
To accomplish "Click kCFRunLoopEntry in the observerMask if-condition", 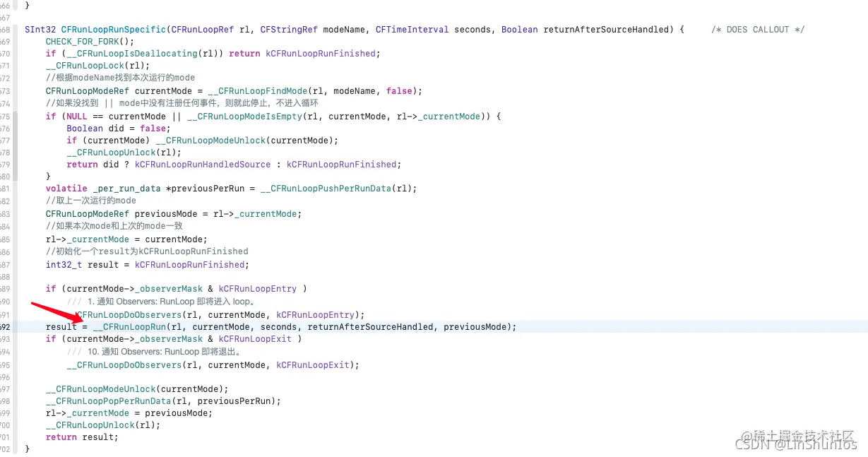I will point(257,289).
